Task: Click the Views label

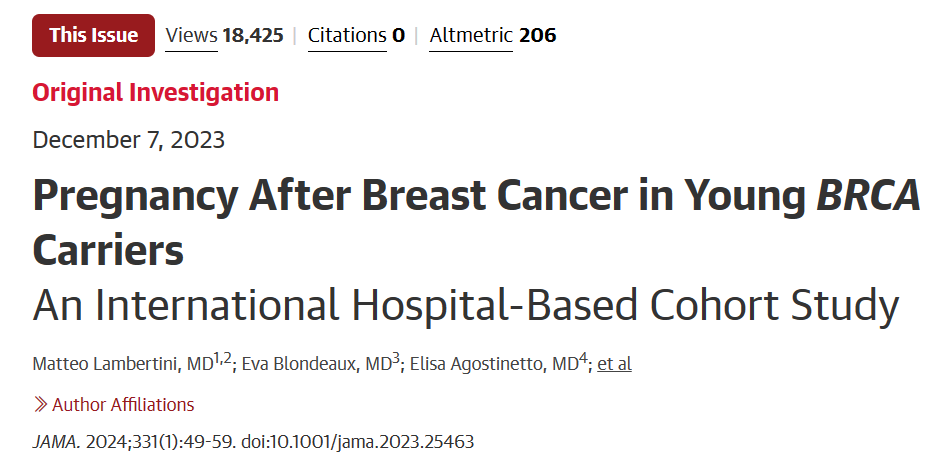Action: point(191,35)
